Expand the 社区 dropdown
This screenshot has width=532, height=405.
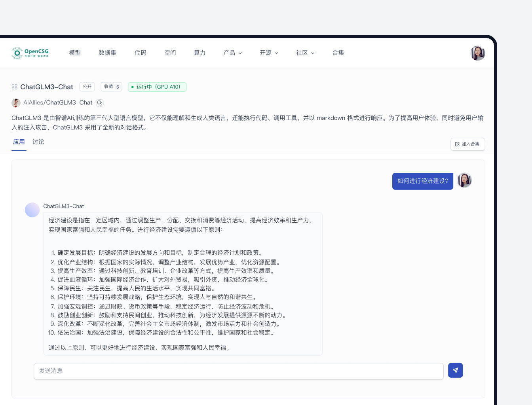pyautogui.click(x=305, y=53)
